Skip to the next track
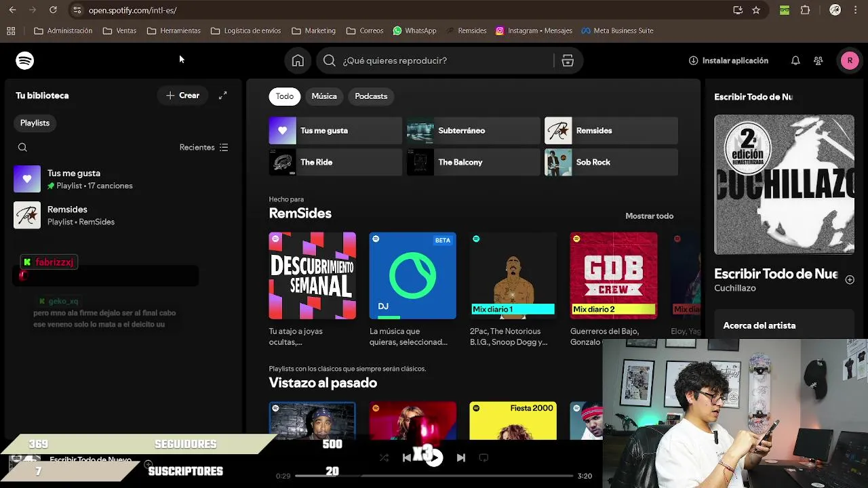This screenshot has height=488, width=868. coord(461,457)
